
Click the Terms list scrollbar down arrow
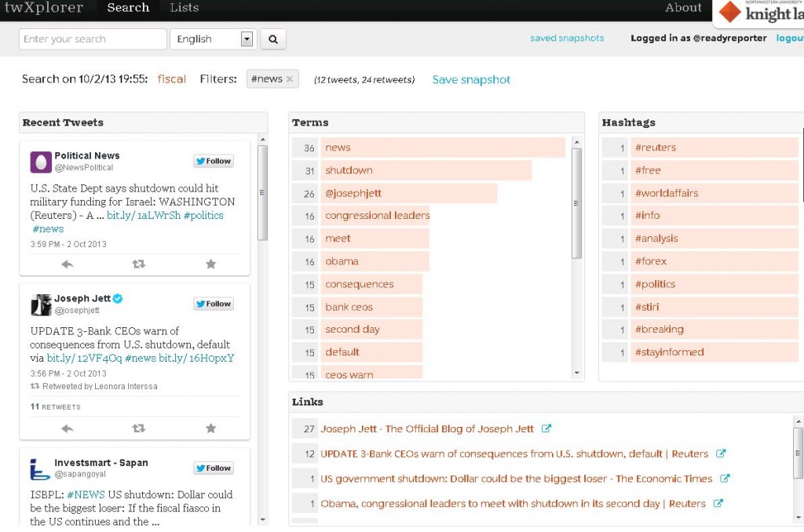(577, 373)
